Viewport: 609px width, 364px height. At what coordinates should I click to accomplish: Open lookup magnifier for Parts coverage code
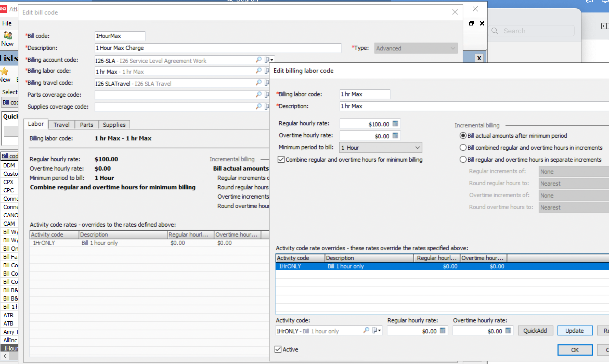258,95
